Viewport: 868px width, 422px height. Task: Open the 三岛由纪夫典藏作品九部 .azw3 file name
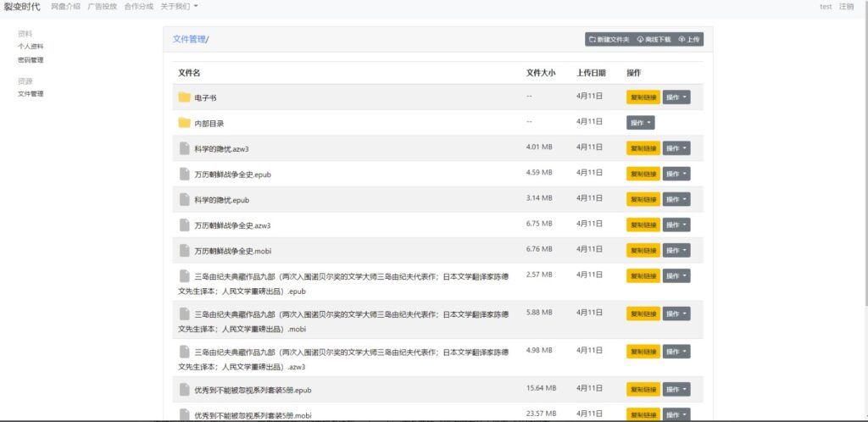[x=343, y=359]
